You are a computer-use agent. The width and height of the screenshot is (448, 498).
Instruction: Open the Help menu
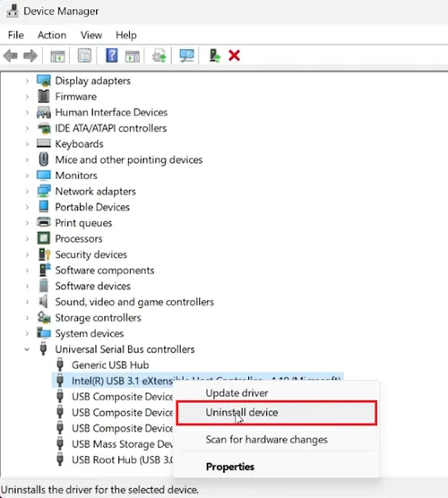point(126,35)
